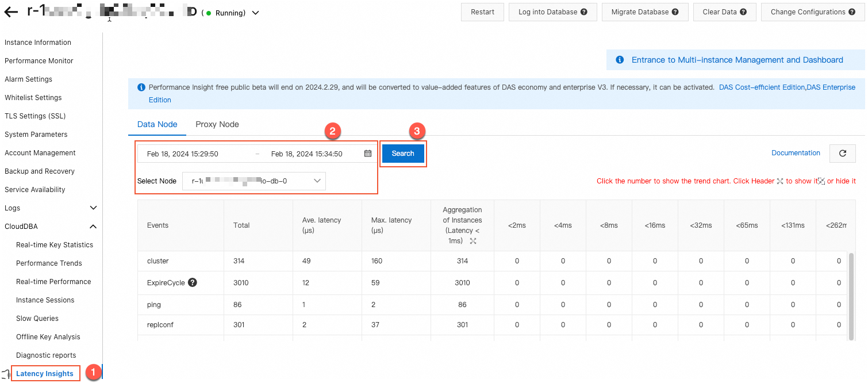Viewport: 868px width, 383px height.
Task: Click the Log into Database button
Action: pos(552,12)
